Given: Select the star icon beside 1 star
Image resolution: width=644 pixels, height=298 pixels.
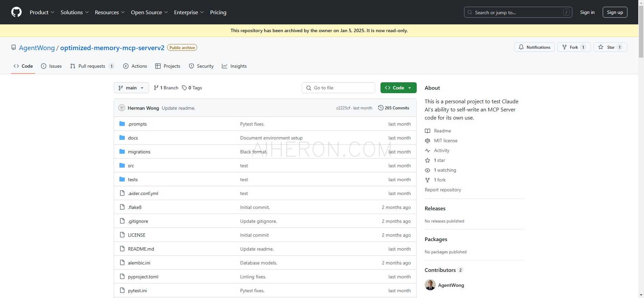Looking at the screenshot, I should pyautogui.click(x=428, y=160).
